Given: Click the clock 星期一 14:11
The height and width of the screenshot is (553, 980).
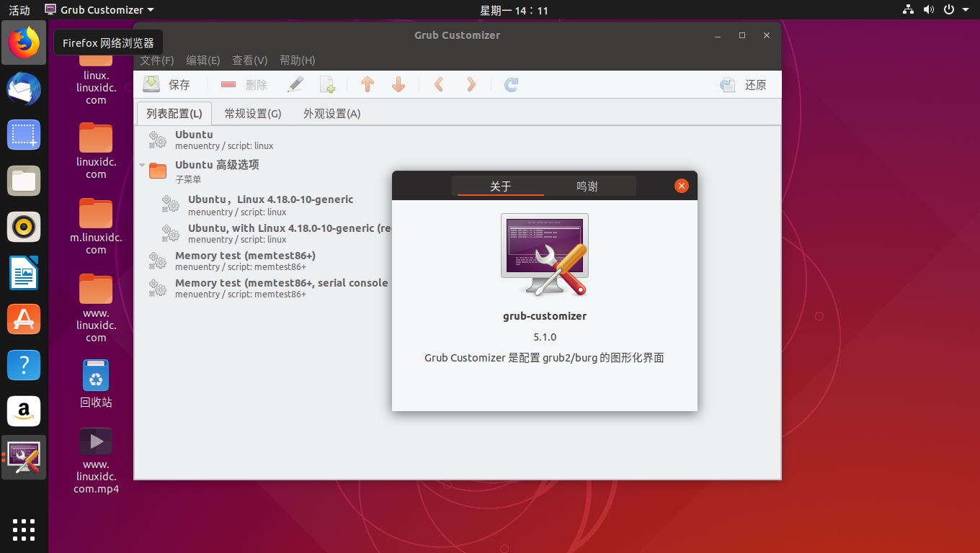Looking at the screenshot, I should [x=514, y=10].
